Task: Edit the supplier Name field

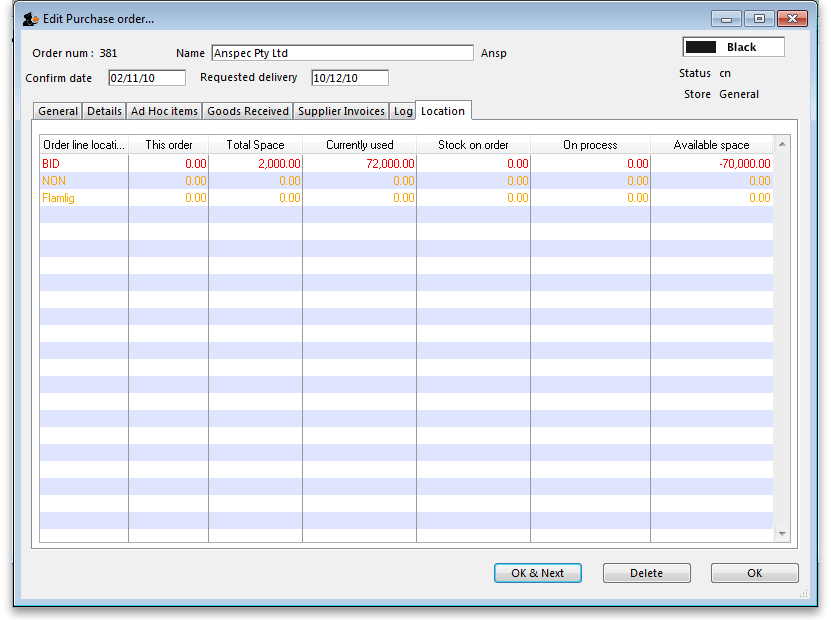Action: [x=341, y=53]
